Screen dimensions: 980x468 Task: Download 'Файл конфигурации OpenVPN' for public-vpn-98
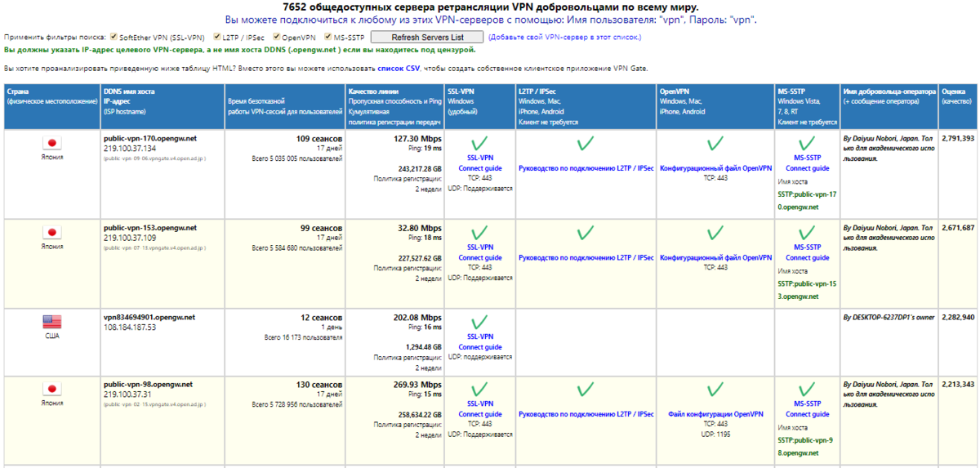[715, 414]
